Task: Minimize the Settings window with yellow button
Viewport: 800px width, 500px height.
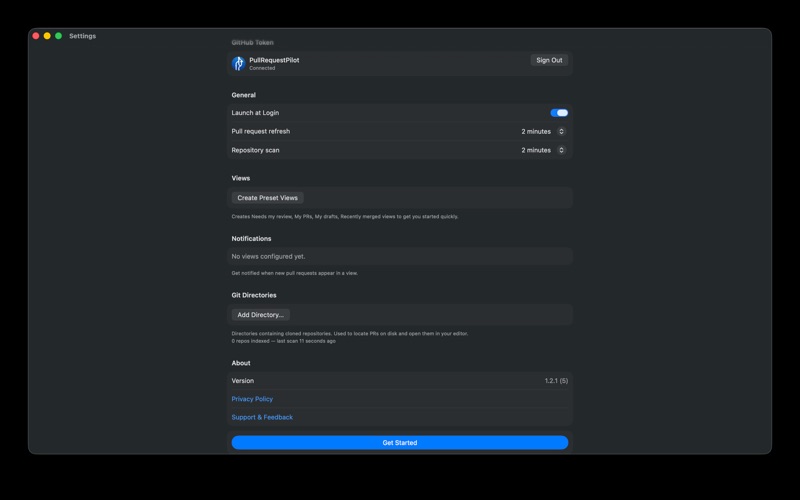Action: coord(47,36)
